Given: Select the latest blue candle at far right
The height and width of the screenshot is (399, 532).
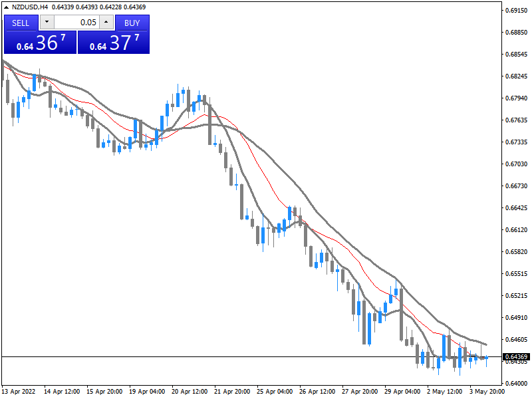Looking at the screenshot, I should pos(486,358).
